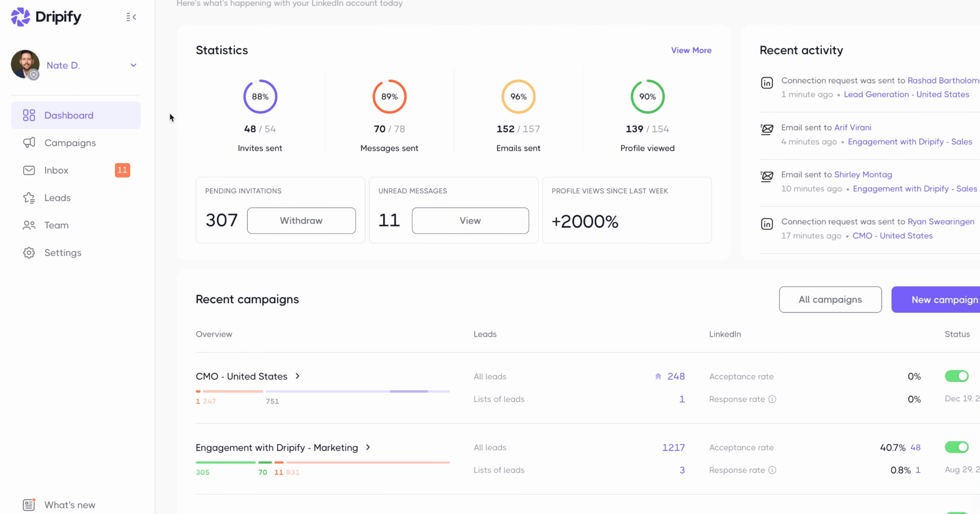Click the Leads star icon

coord(29,198)
